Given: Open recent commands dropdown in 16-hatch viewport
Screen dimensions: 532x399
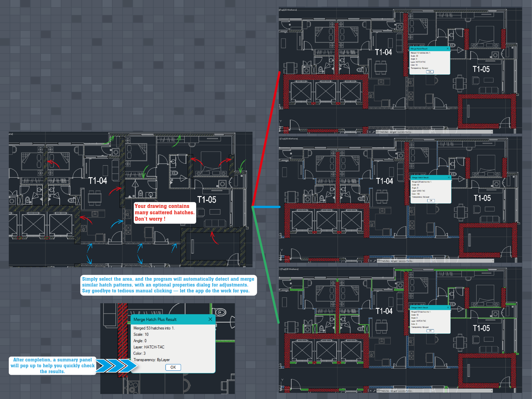Looking at the screenshot, I should click(x=379, y=132).
